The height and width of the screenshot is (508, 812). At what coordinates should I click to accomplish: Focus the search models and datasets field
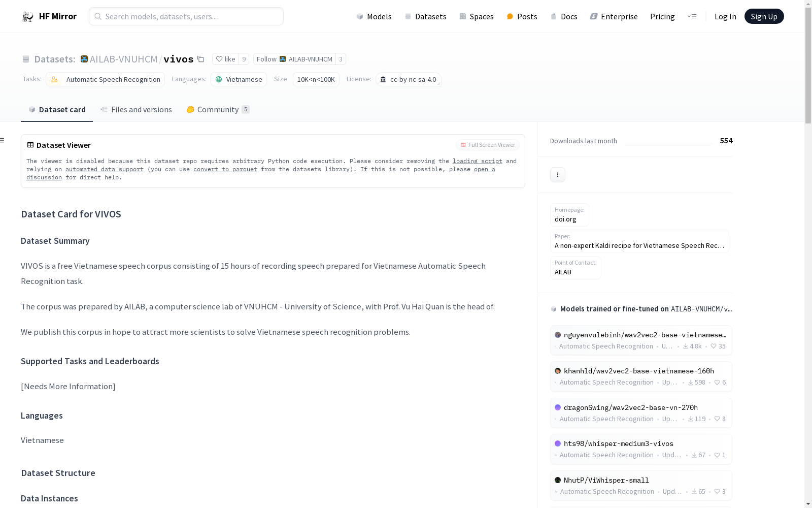[x=186, y=16]
